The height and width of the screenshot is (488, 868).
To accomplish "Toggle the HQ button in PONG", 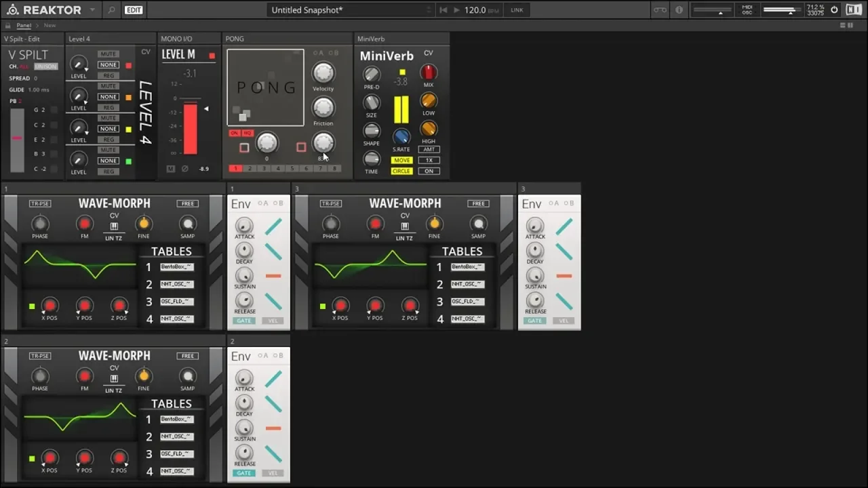I will (x=248, y=133).
